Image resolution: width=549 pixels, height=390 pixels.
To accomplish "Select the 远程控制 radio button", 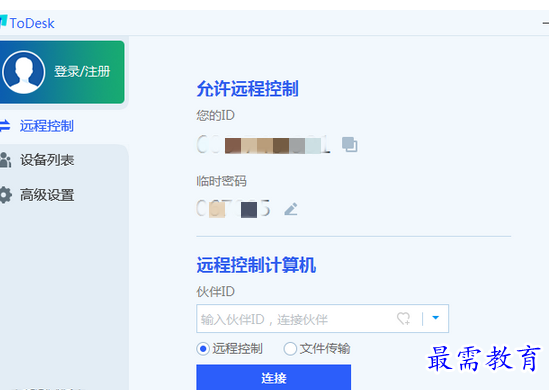I will [203, 349].
